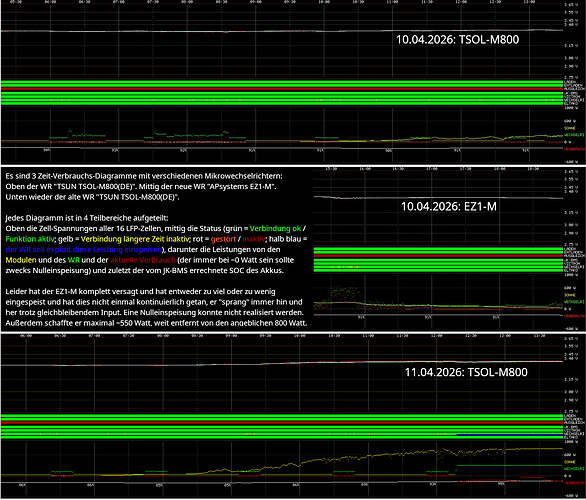Click the "10.04.2026: EZ1-M" chart title
Viewport: 586px width, 500px height.
[x=449, y=206]
